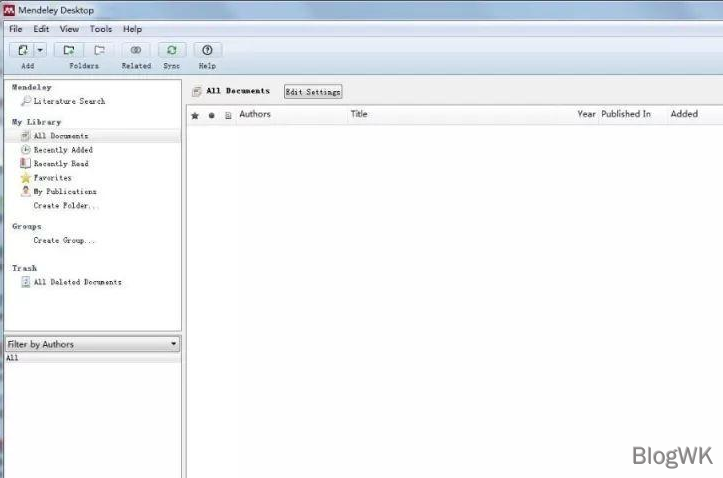
Task: Open the Add button dropdown arrow
Action: (40, 50)
